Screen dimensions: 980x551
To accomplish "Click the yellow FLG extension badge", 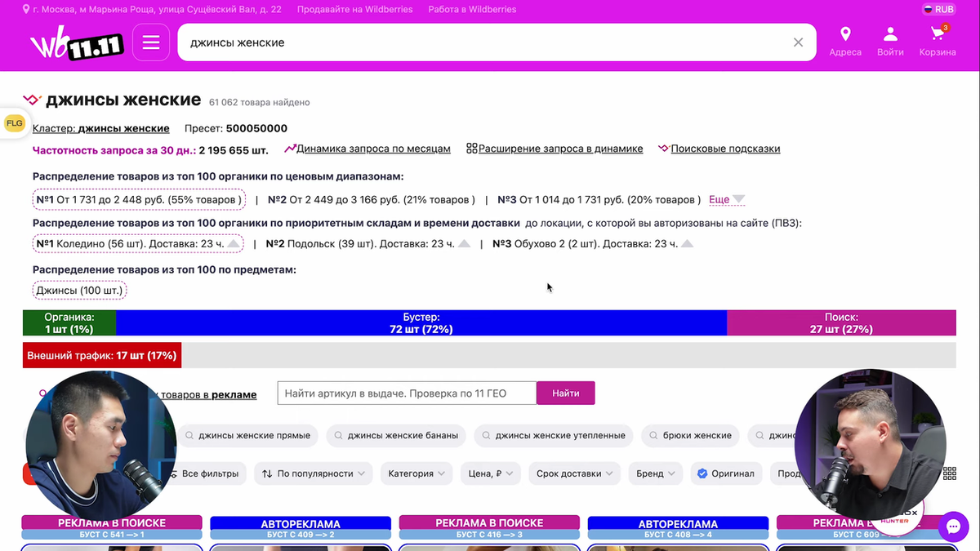I will pos(14,123).
